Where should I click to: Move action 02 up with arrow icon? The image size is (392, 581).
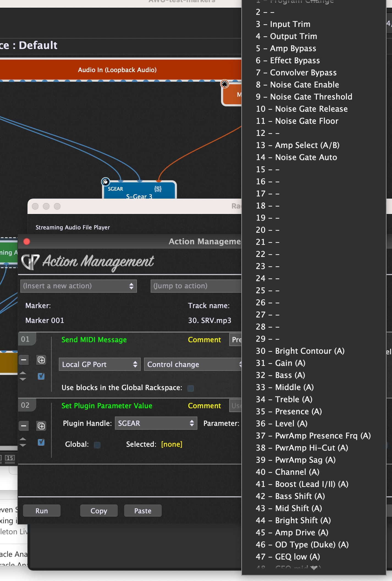point(23,439)
